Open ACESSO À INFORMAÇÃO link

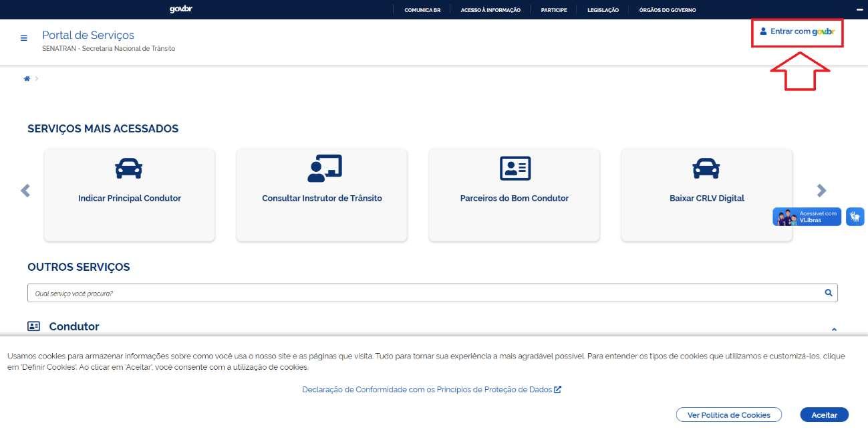pos(490,9)
